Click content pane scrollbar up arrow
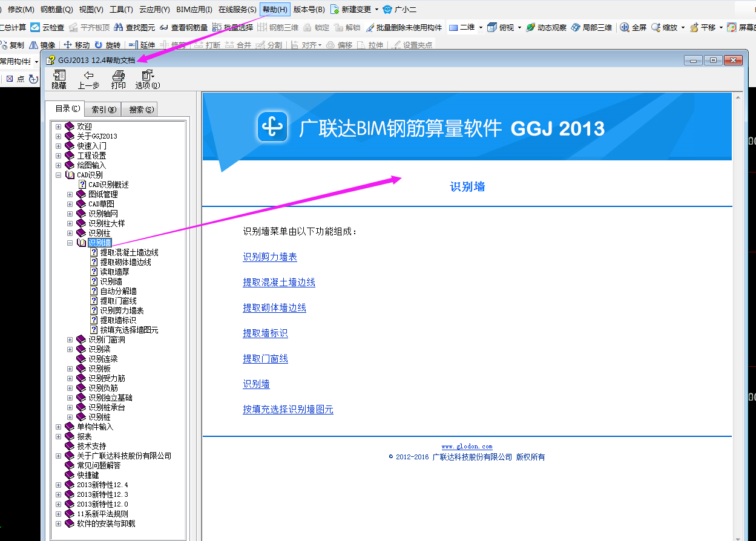The width and height of the screenshot is (756, 541). coord(737,97)
